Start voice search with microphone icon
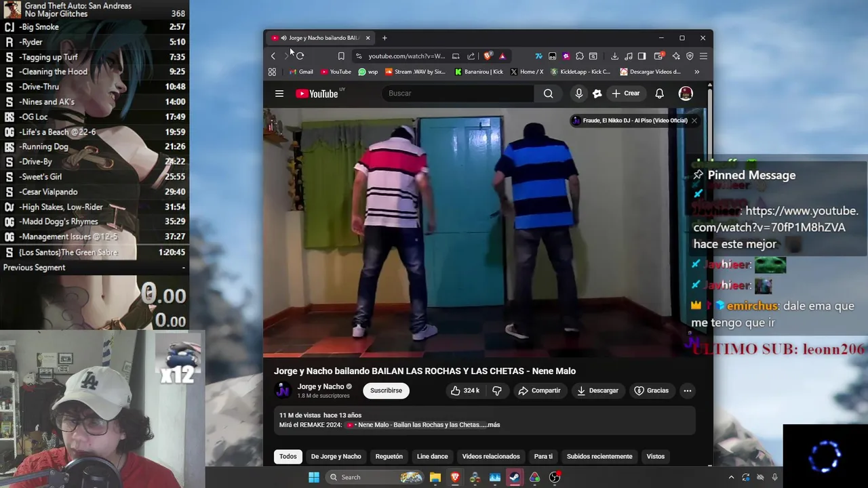The width and height of the screenshot is (868, 488). tap(578, 94)
